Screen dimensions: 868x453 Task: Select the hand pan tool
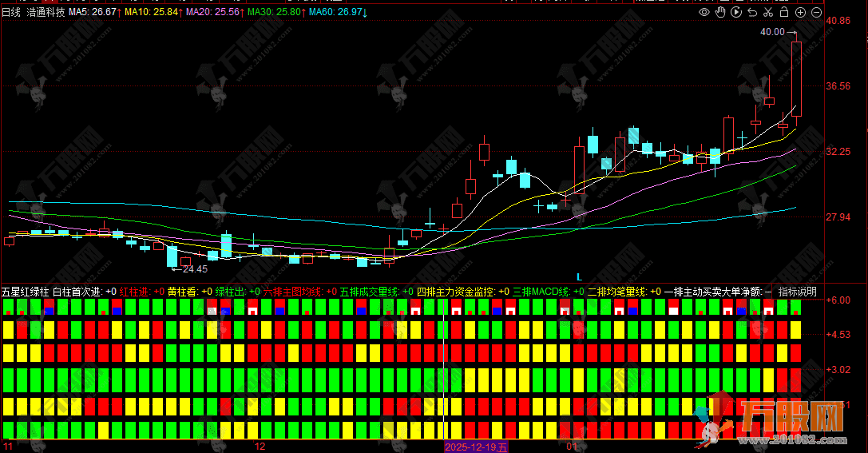[720, 13]
